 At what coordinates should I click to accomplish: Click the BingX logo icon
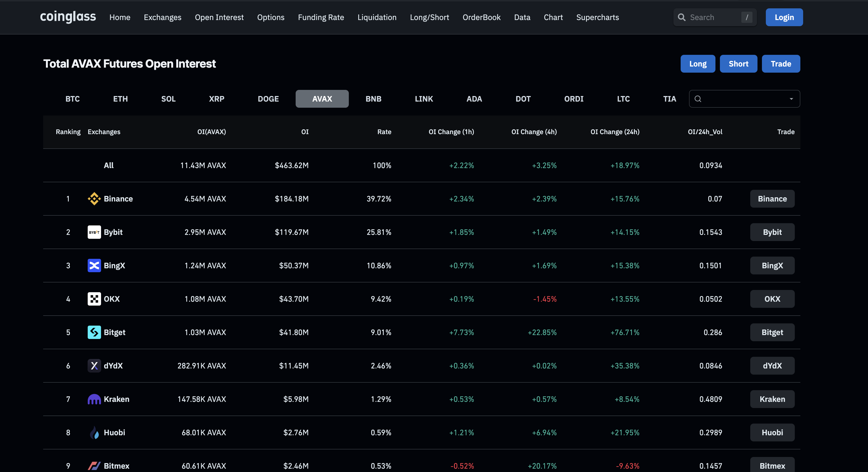coord(94,265)
